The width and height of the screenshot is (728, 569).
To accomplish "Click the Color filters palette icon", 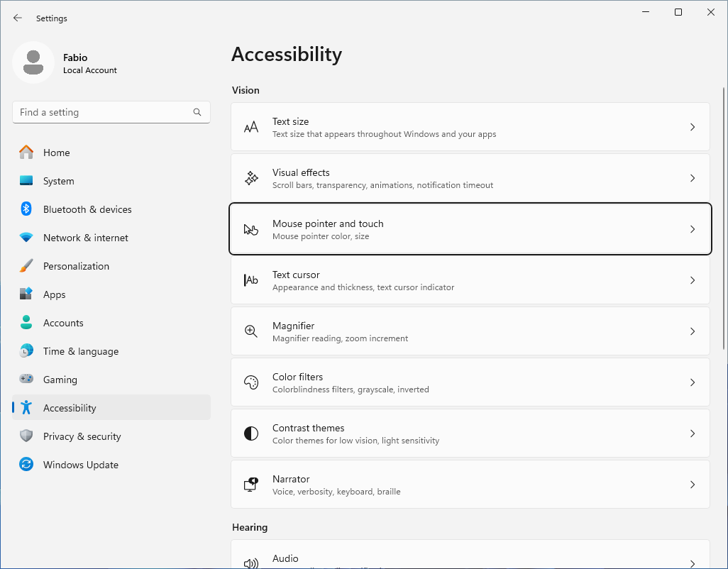I will pos(251,382).
